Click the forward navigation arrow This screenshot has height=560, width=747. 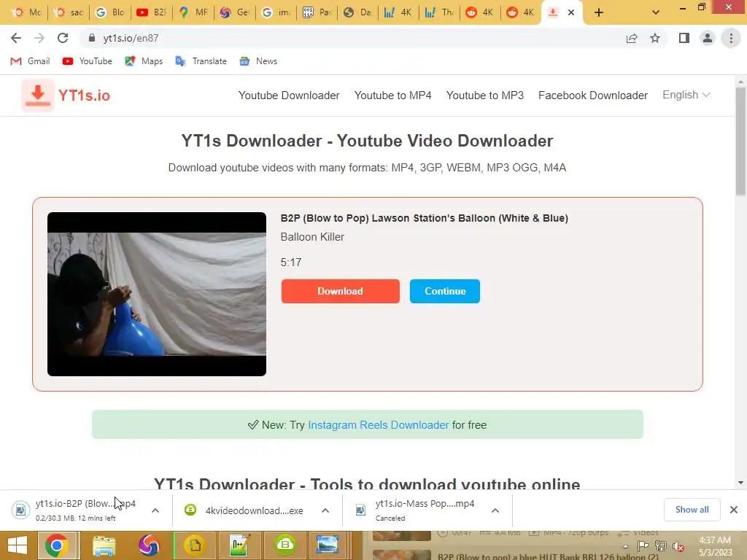click(39, 38)
